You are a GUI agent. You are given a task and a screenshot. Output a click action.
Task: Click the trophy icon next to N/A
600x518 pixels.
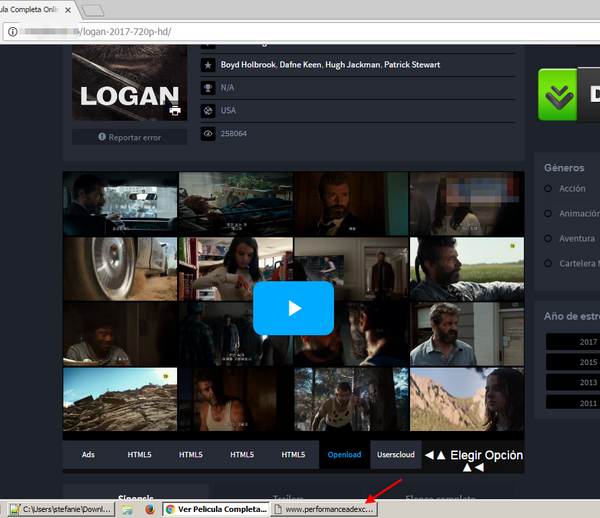(x=208, y=88)
